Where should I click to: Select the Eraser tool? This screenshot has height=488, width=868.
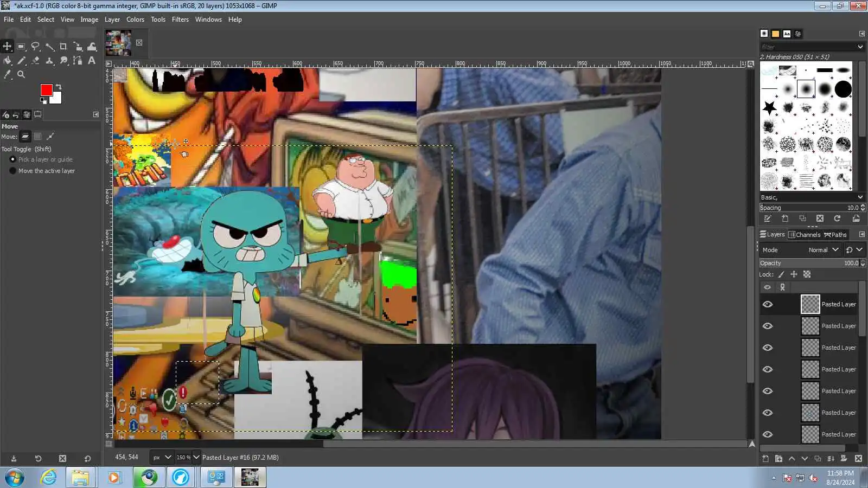click(35, 61)
